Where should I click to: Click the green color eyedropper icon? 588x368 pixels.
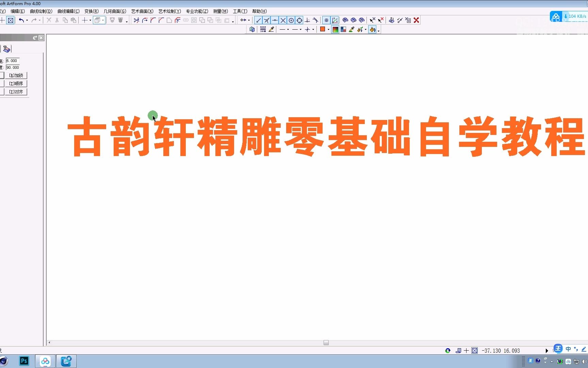352,29
